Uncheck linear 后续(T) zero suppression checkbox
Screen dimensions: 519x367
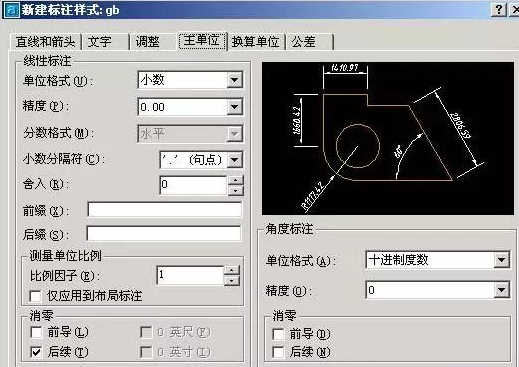pos(36,352)
